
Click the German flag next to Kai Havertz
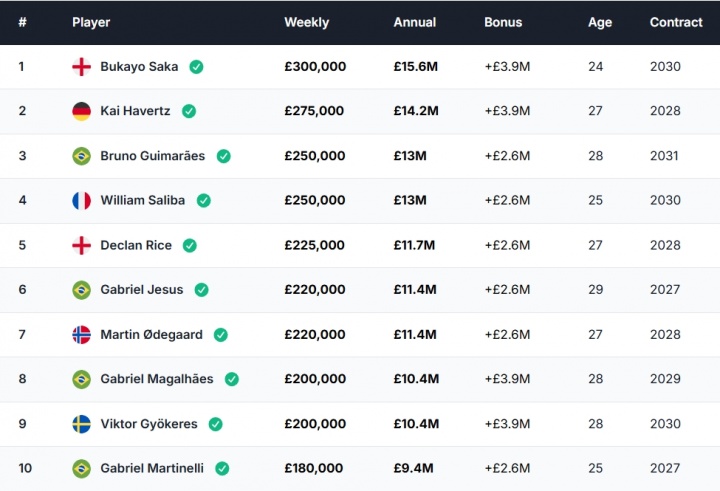coord(82,111)
